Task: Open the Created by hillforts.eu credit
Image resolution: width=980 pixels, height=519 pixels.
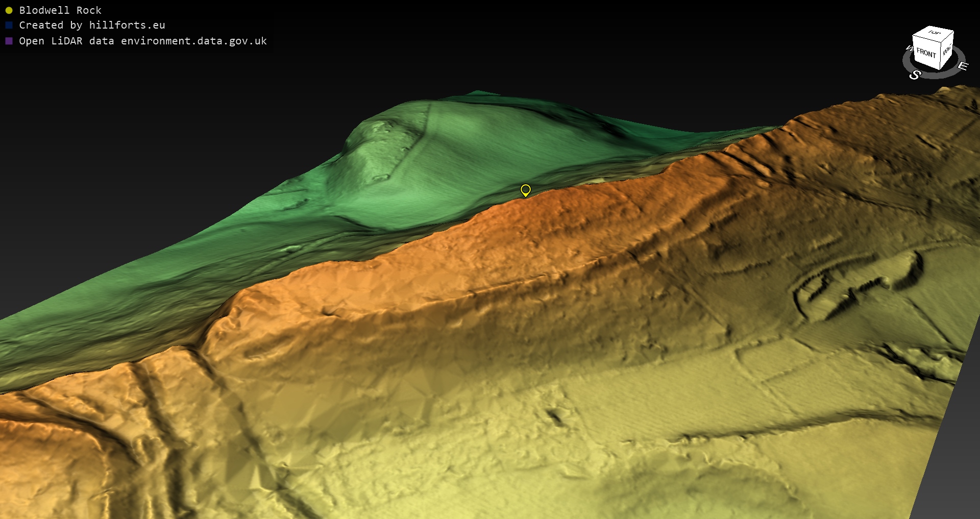Action: 92,25
